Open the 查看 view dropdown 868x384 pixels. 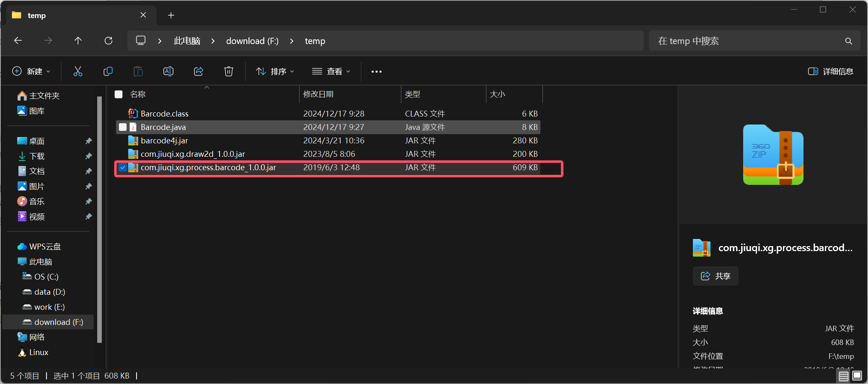click(x=331, y=71)
